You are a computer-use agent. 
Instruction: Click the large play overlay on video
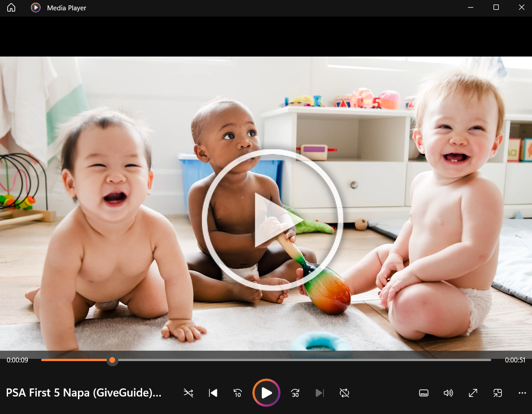tap(272, 220)
